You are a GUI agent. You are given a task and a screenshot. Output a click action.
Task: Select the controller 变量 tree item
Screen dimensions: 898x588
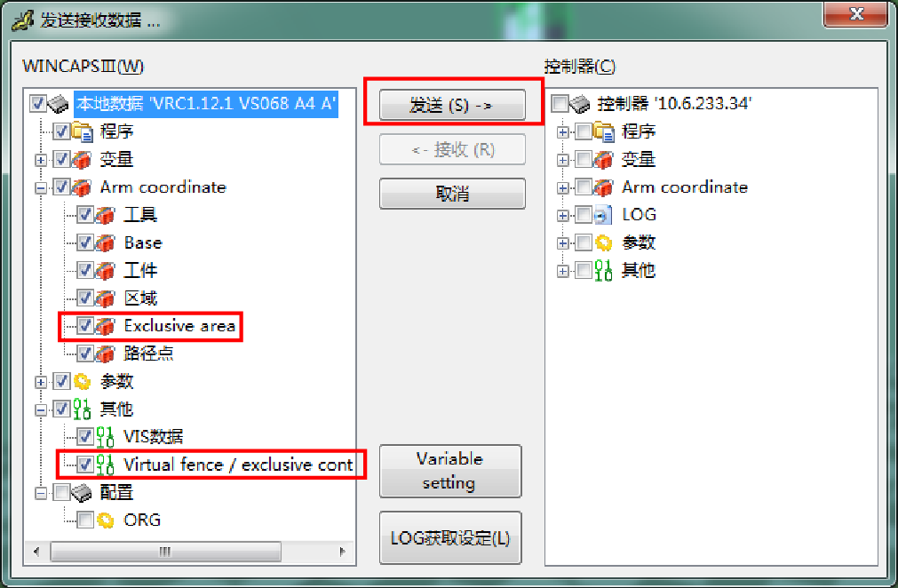pos(639,159)
